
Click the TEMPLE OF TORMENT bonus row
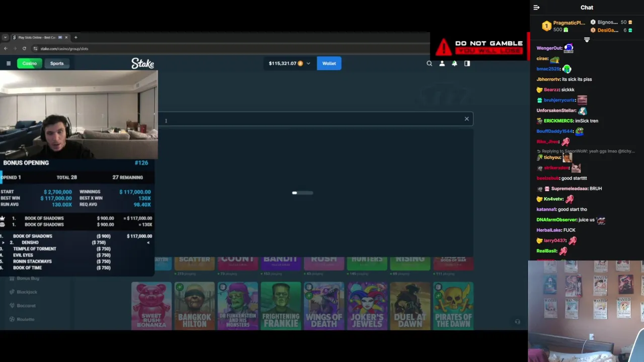[76, 249]
